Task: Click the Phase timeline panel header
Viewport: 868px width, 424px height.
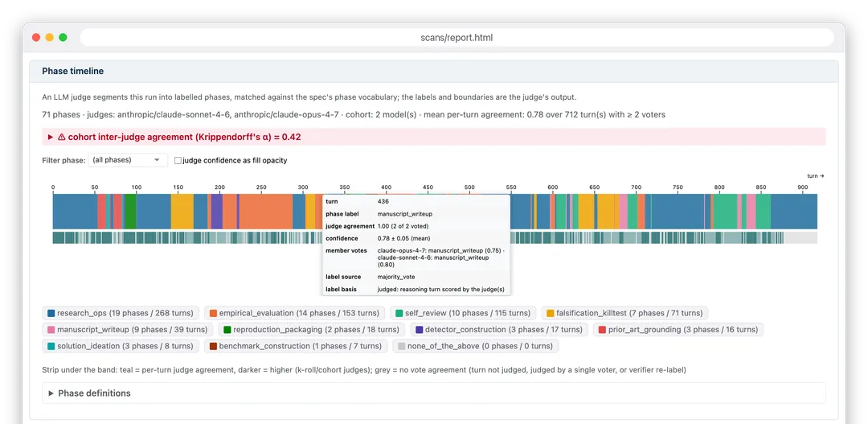Action: tap(433, 71)
